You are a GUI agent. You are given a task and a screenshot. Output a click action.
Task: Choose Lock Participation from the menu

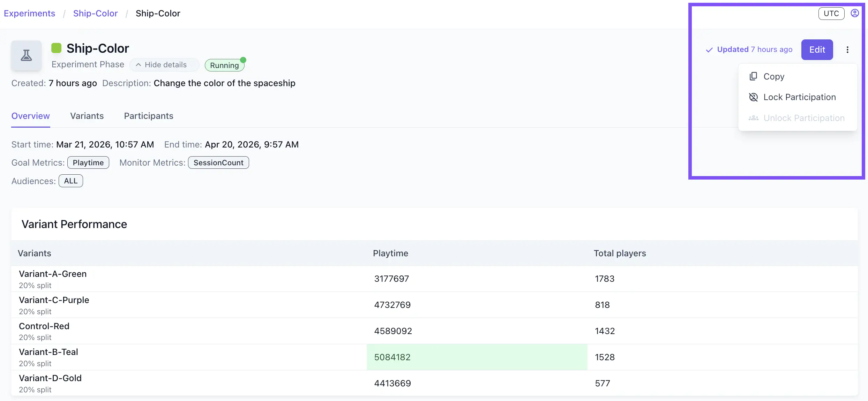click(x=799, y=97)
